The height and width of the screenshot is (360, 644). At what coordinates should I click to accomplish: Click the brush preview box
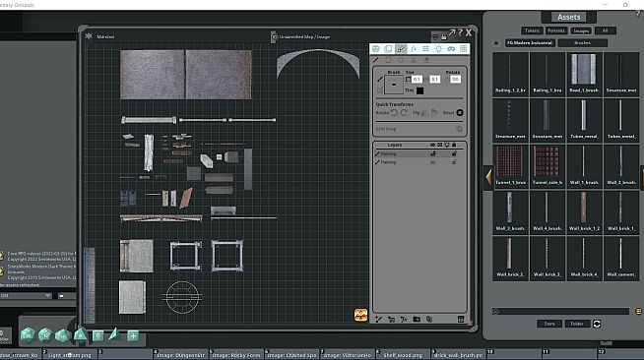click(x=394, y=85)
